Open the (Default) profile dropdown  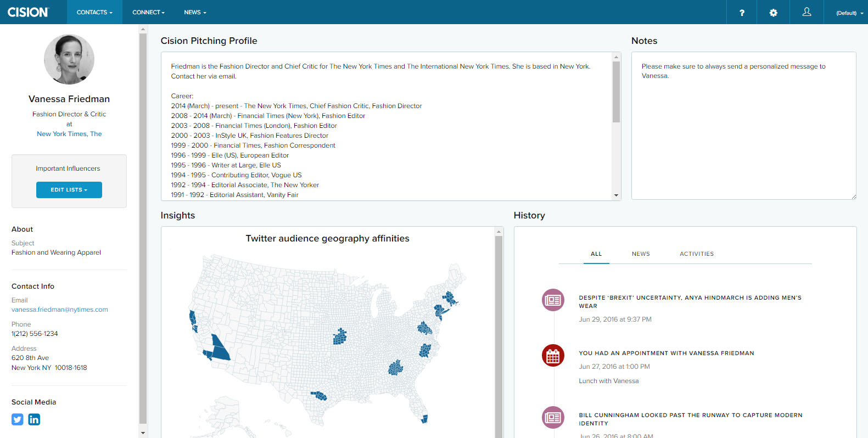[x=849, y=13]
